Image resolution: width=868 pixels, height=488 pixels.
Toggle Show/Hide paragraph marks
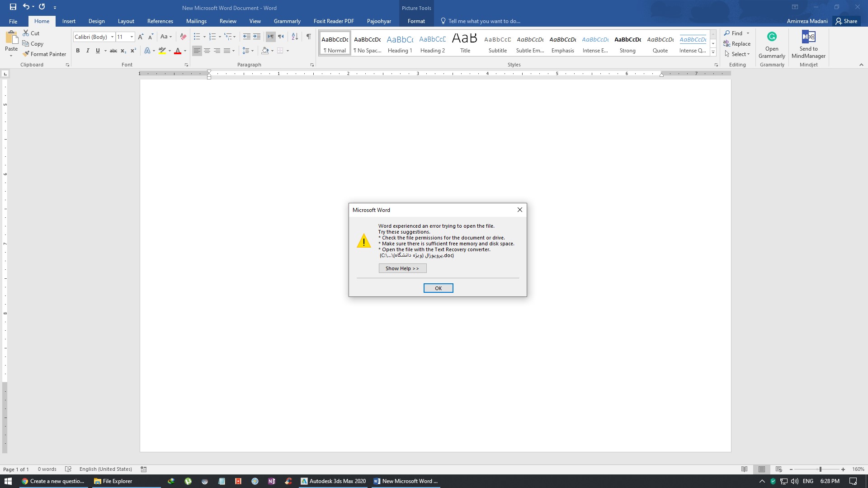tap(308, 37)
